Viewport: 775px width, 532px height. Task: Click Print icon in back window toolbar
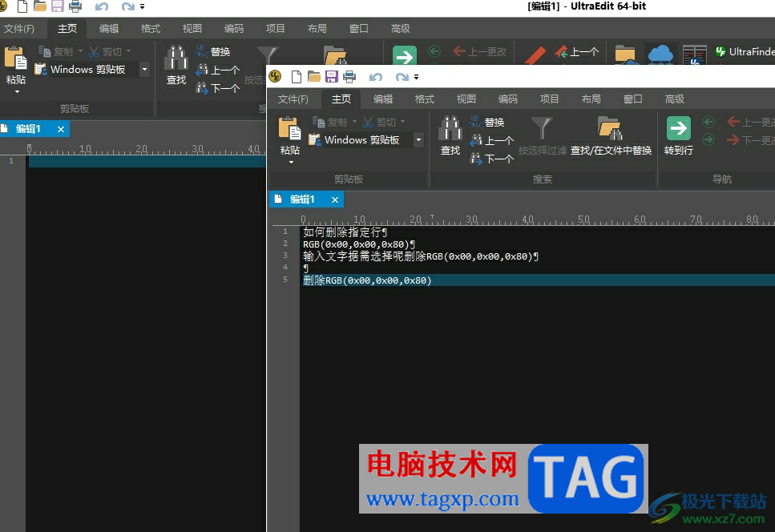click(x=75, y=6)
